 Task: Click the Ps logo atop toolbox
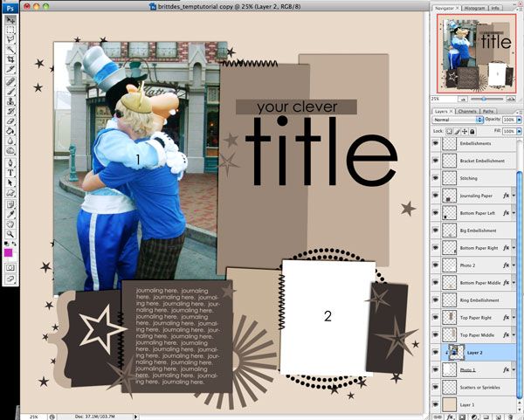tap(10, 8)
